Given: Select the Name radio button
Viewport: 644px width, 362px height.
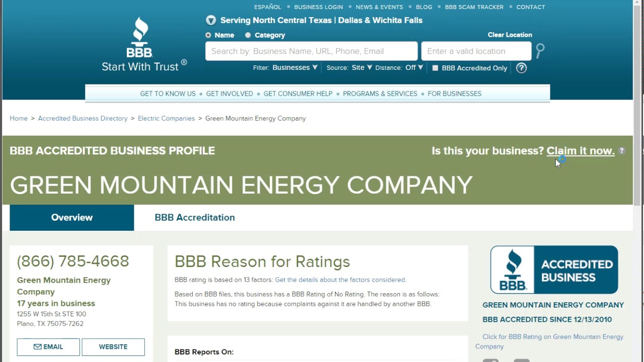Looking at the screenshot, I should tap(208, 35).
